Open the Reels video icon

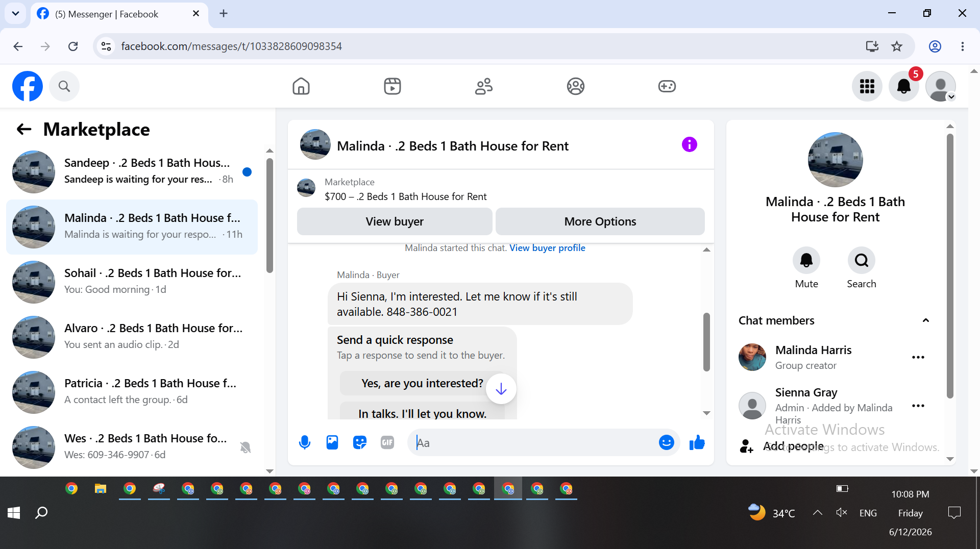pyautogui.click(x=393, y=86)
